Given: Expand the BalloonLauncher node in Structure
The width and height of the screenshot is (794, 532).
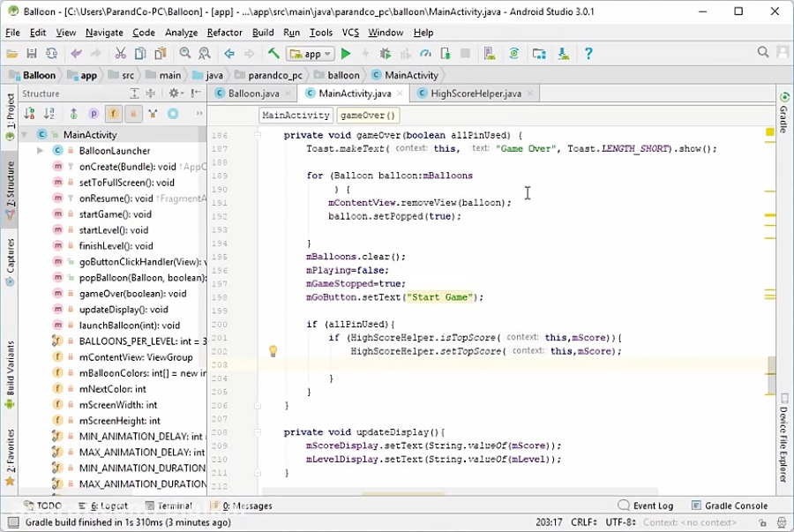Looking at the screenshot, I should coord(40,151).
